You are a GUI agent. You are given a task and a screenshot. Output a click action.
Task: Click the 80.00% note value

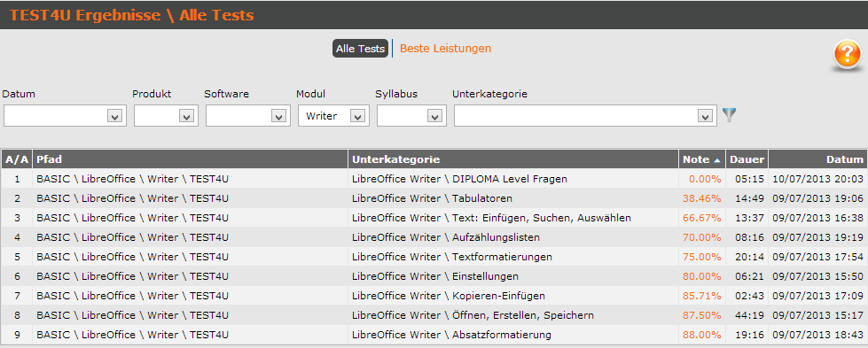pos(702,276)
